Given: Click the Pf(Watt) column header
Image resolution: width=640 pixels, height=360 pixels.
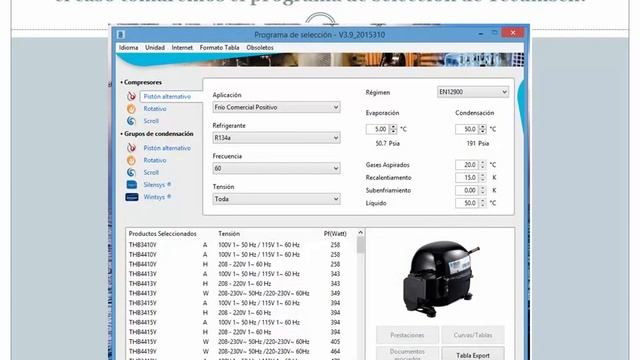Looking at the screenshot, I should [x=335, y=234].
